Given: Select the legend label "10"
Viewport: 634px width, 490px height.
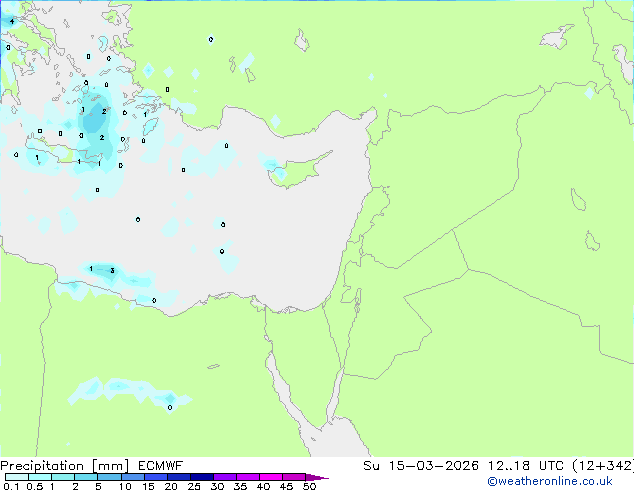Looking at the screenshot, I should [x=125, y=486].
